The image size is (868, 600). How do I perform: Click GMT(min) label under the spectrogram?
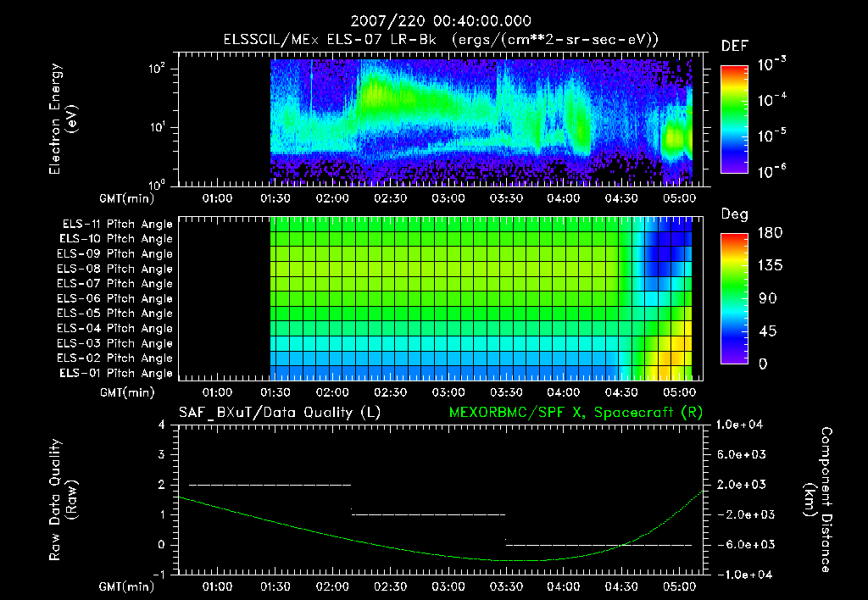pyautogui.click(x=126, y=198)
